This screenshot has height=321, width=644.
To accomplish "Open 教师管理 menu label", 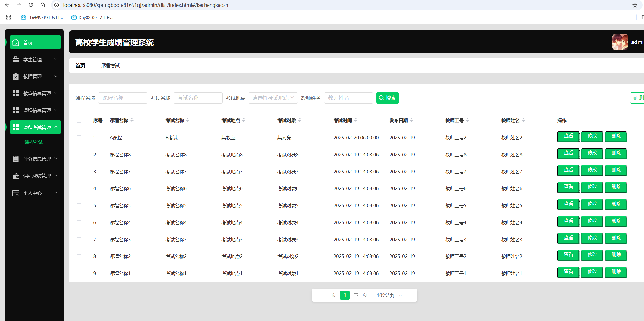I will [32, 76].
